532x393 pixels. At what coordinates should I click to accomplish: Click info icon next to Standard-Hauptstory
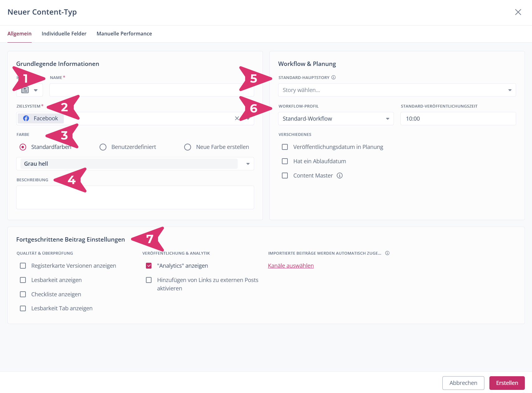(334, 77)
